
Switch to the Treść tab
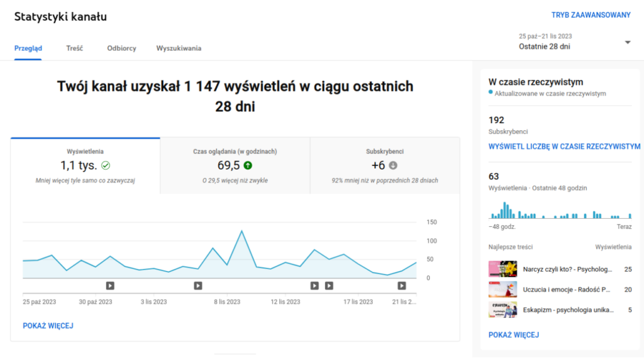click(74, 48)
